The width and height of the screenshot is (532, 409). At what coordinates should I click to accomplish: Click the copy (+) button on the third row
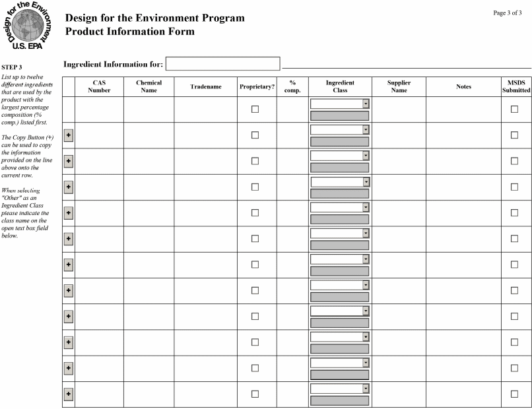[69, 161]
